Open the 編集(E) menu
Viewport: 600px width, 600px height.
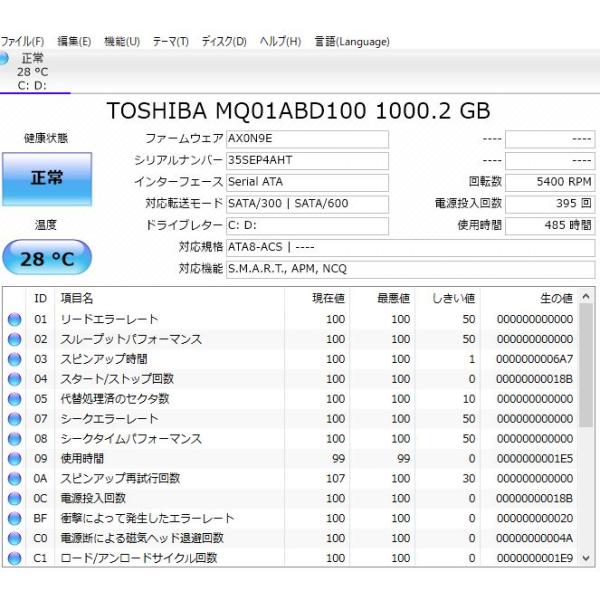tap(74, 42)
